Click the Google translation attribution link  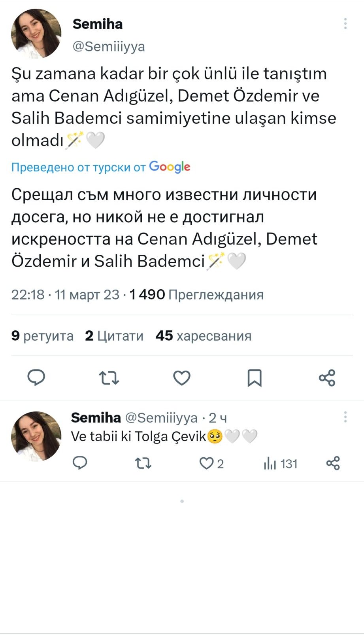[x=101, y=167]
